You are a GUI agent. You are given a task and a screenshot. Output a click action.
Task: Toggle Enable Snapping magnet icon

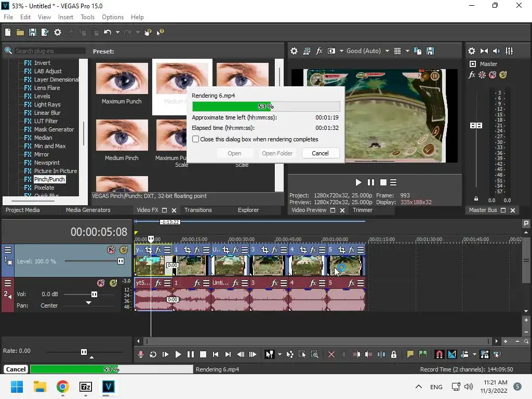click(440, 354)
